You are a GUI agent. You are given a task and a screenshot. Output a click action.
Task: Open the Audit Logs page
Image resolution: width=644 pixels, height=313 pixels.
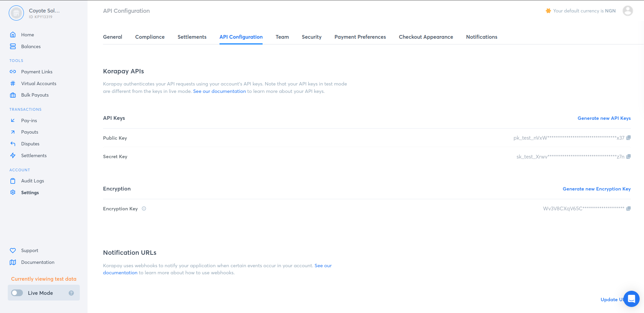pos(33,181)
